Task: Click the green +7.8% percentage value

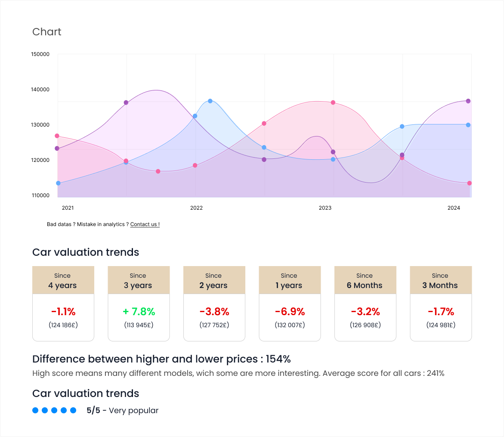Action: tap(139, 311)
